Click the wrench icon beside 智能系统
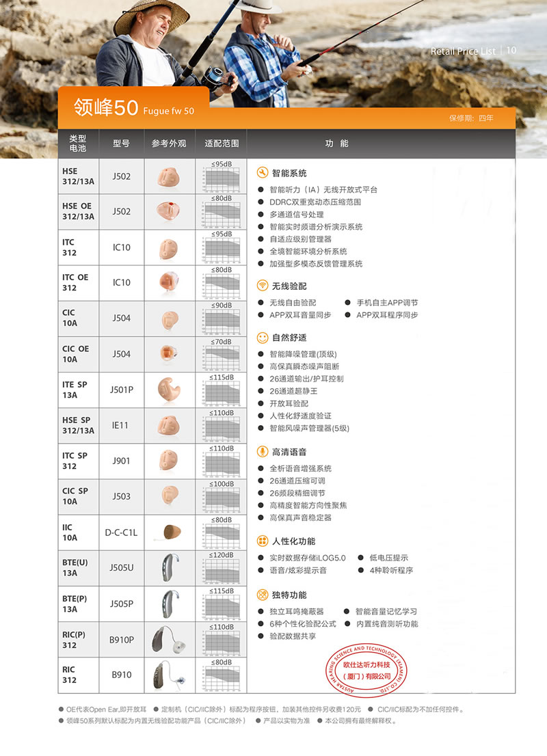The width and height of the screenshot is (547, 756). (x=263, y=174)
